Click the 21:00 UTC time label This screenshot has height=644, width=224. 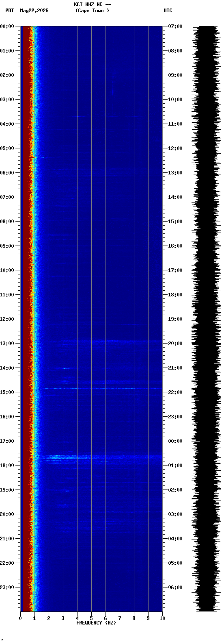coord(175,368)
